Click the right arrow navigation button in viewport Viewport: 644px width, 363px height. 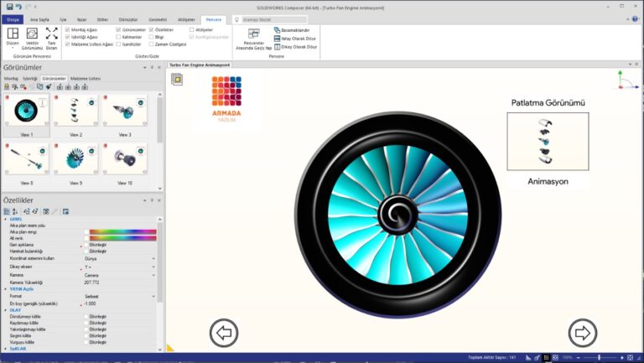pyautogui.click(x=581, y=333)
